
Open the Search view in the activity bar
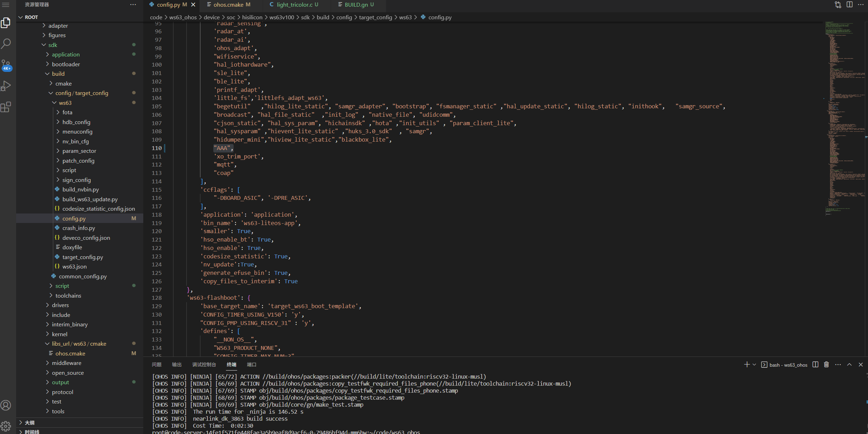(6, 43)
